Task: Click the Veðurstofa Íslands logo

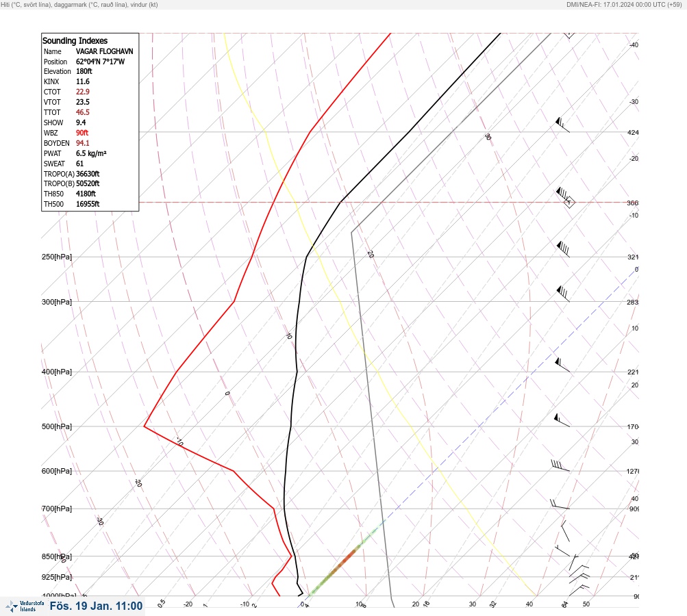Action: [x=25, y=606]
